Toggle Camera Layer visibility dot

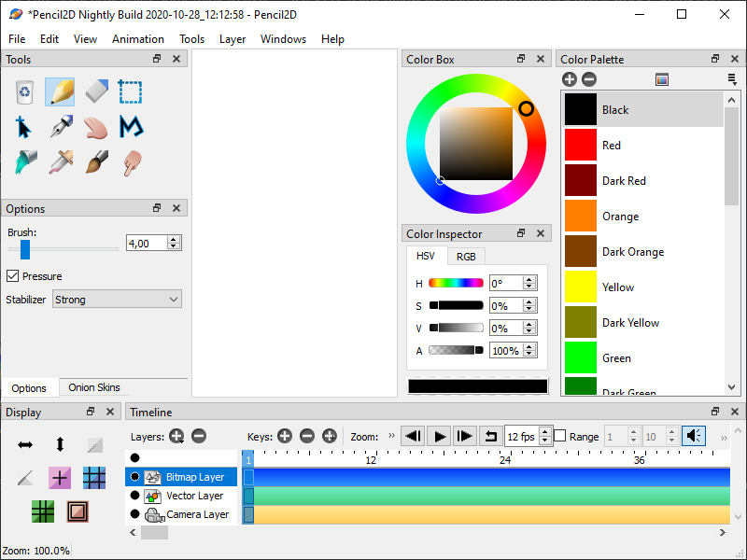134,514
